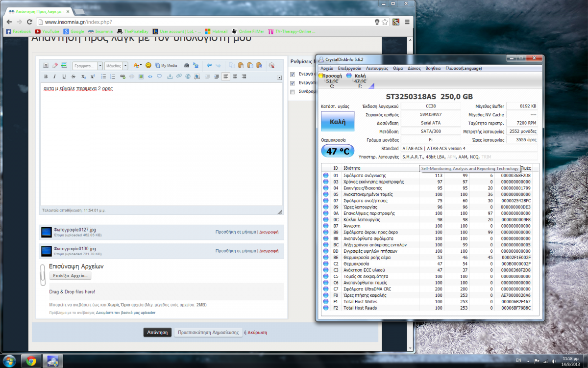
Task: Click Προσθήκη σε μήνυμα for Φωτογραφία0130.jpg
Action: click(x=236, y=250)
